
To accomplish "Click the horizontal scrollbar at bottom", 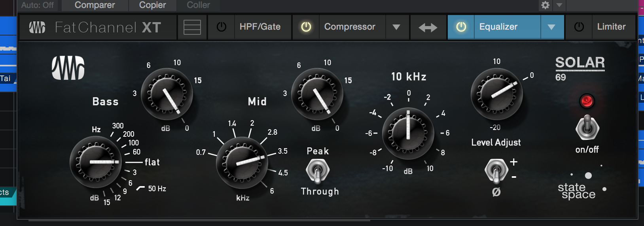I will coord(199,220).
